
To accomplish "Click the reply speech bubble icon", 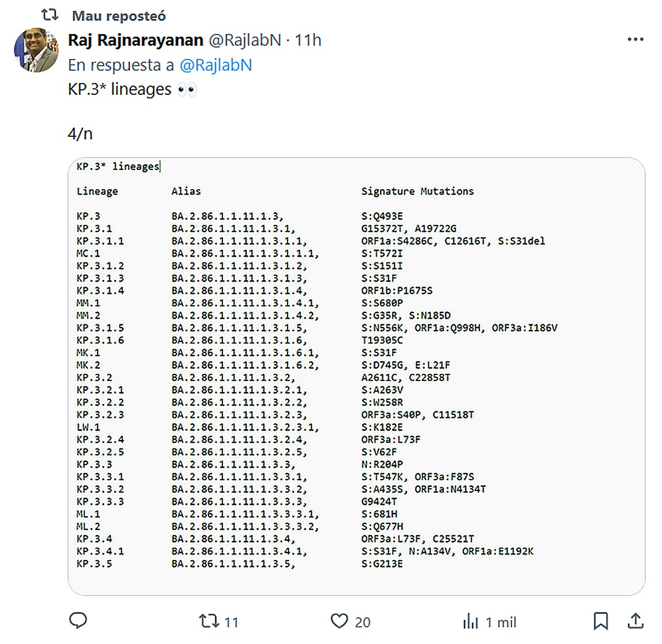I will coord(78,621).
